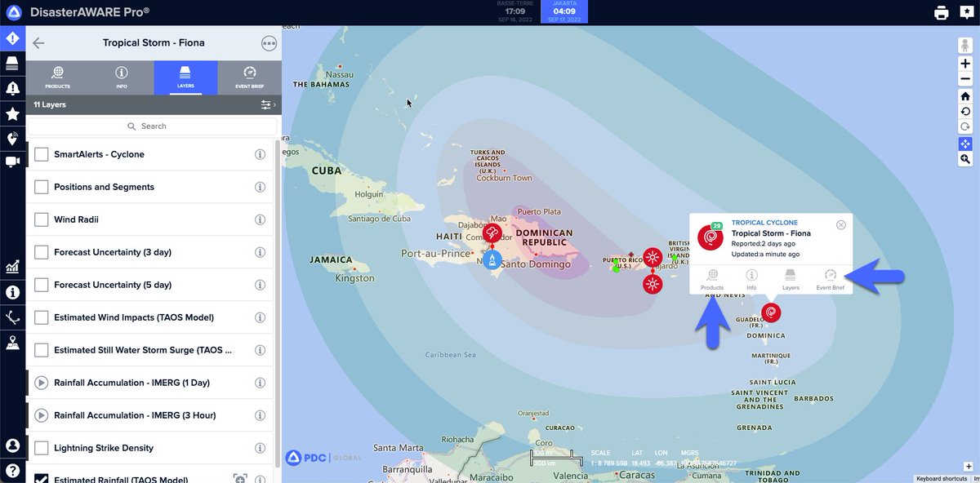Play Rainfall Accumulation - IMERG (1 Day) layer

41,383
